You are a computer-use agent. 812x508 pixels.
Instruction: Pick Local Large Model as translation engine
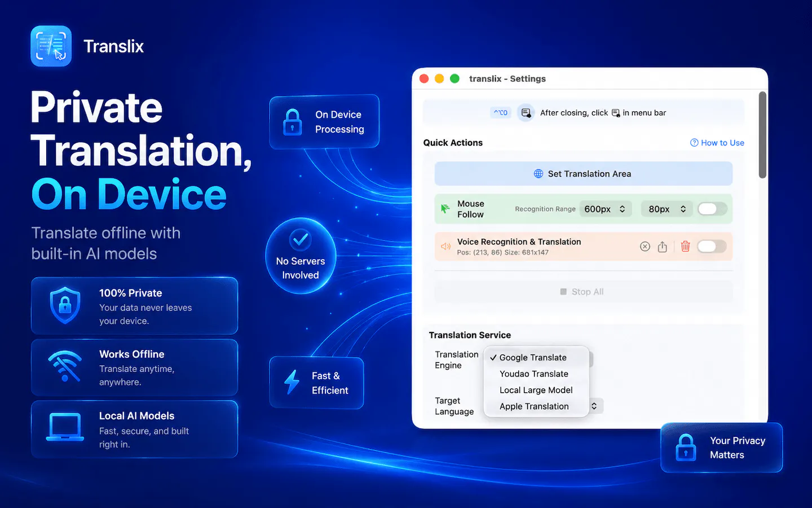coord(536,390)
